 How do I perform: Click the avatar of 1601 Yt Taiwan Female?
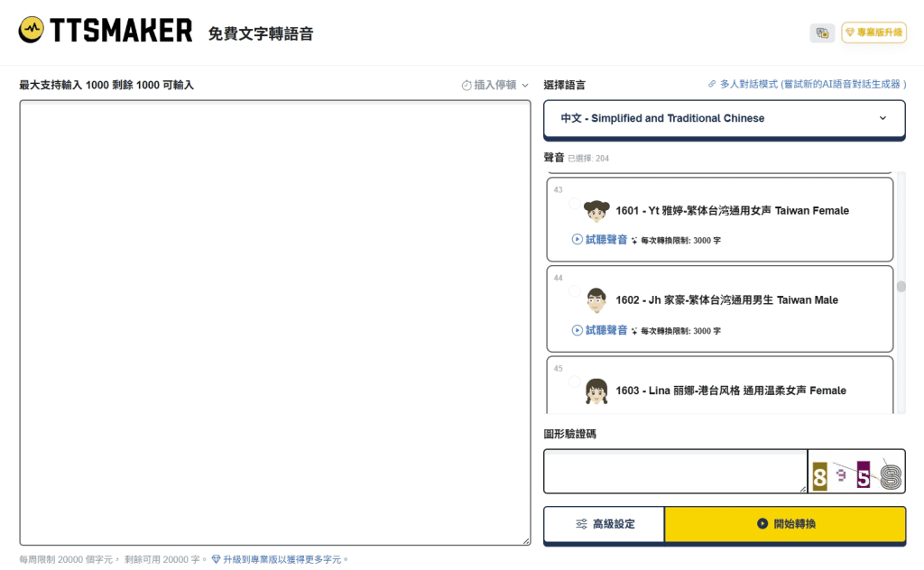596,211
